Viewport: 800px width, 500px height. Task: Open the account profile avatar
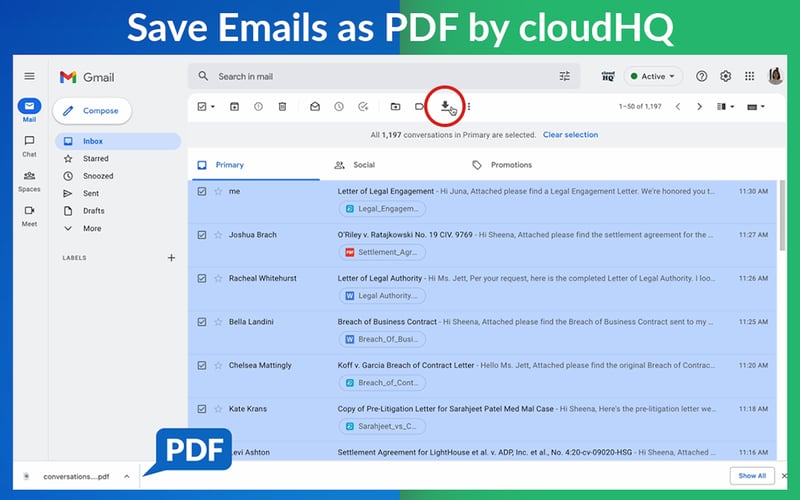(x=776, y=76)
